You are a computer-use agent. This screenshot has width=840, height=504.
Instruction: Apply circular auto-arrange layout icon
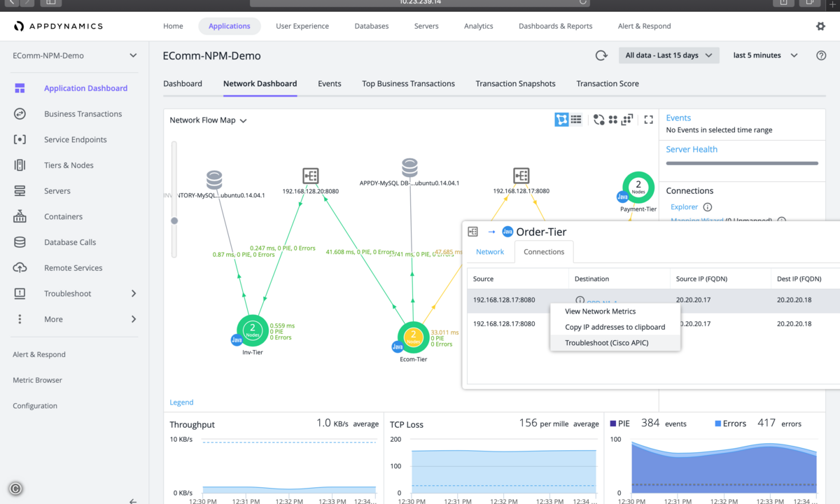[x=598, y=120]
